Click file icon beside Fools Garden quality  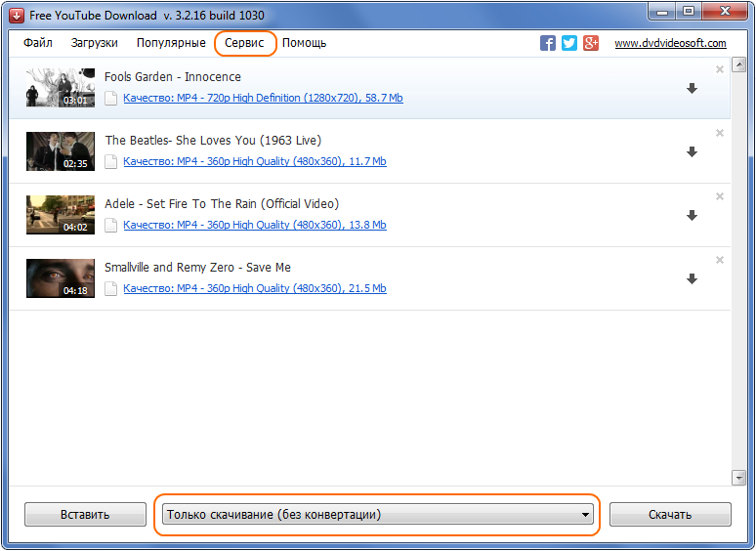[x=111, y=98]
